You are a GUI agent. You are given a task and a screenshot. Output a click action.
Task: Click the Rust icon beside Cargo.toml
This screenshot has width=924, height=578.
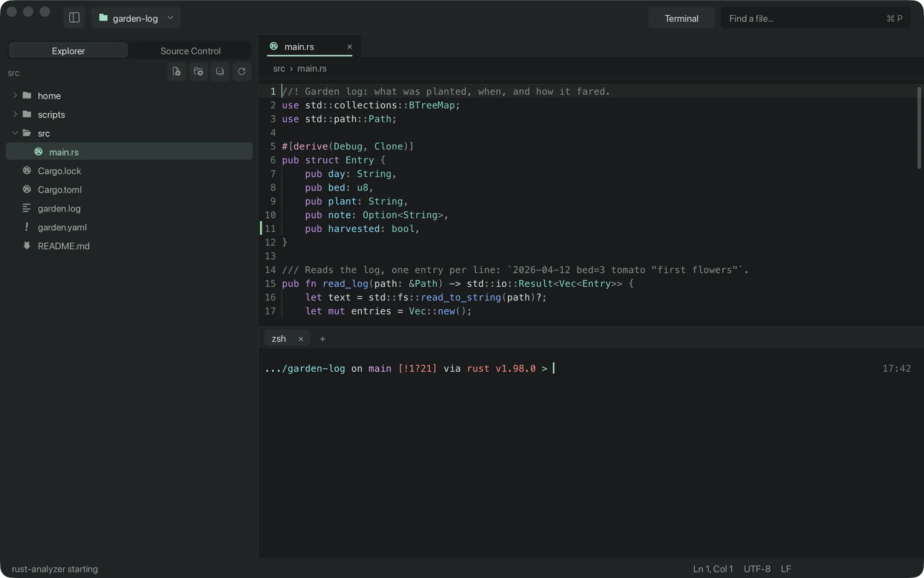(x=27, y=189)
